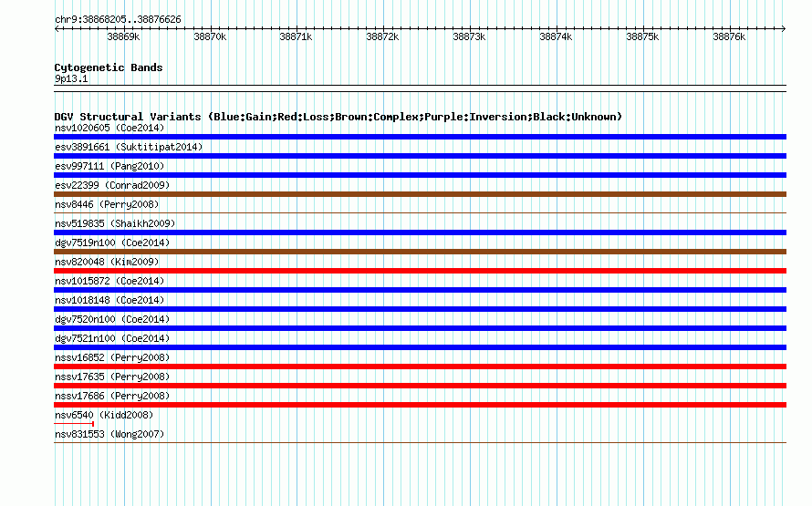
Task: Click the esv22399 (Conrad2009) label
Action: pyautogui.click(x=112, y=185)
